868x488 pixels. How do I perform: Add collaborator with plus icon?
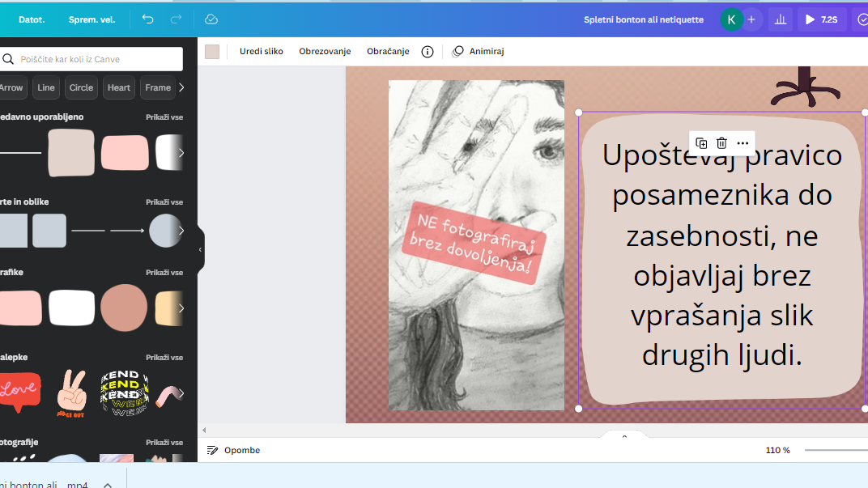click(751, 20)
